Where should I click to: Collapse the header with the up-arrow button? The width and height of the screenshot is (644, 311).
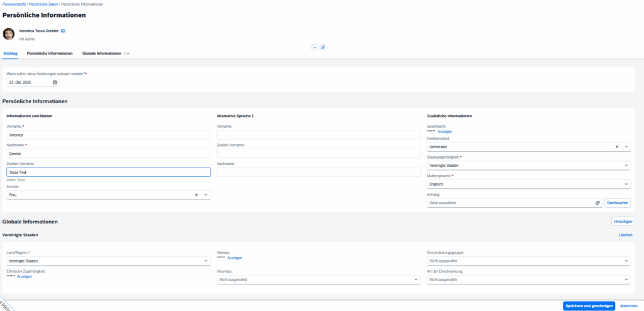point(314,47)
